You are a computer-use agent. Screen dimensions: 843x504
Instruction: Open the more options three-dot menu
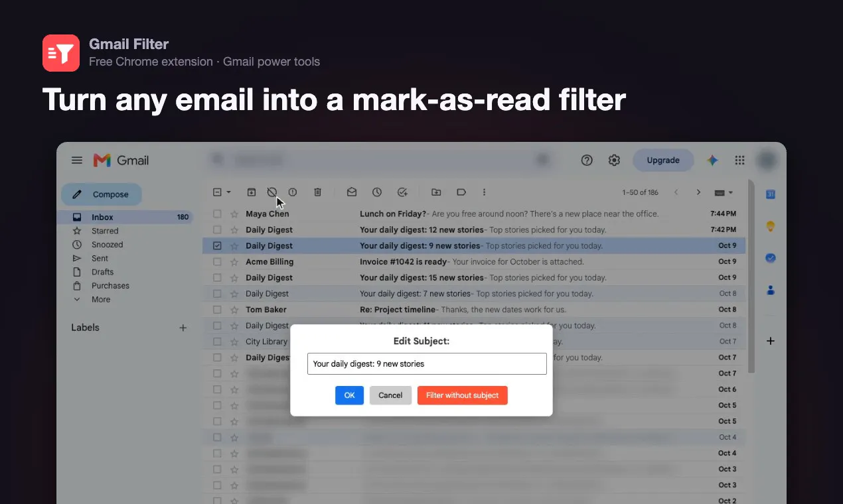tap(484, 192)
